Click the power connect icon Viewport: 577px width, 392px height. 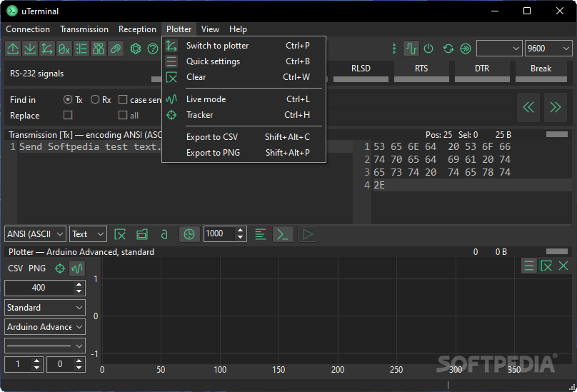(x=428, y=49)
